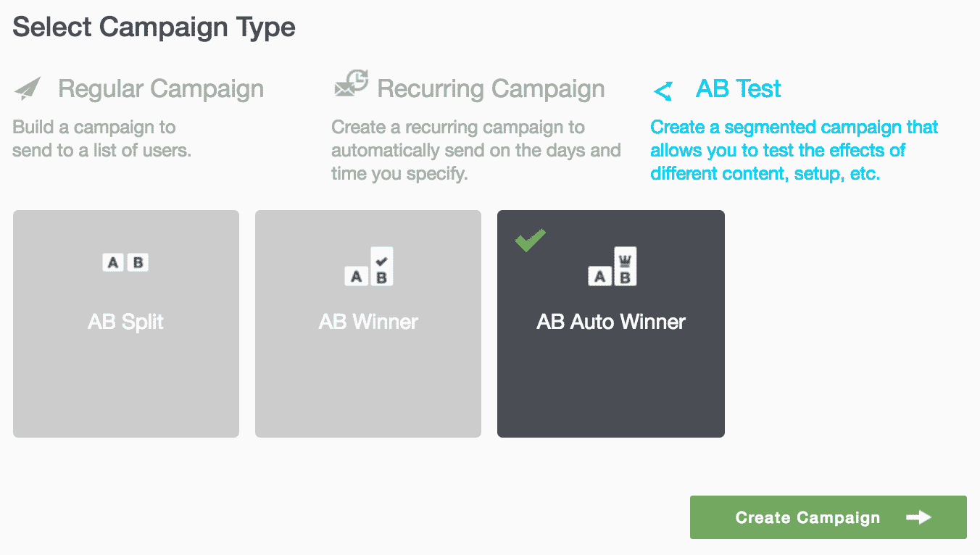This screenshot has width=980, height=555.
Task: Click the paper plane Regular Campaign icon
Action: coord(27,89)
